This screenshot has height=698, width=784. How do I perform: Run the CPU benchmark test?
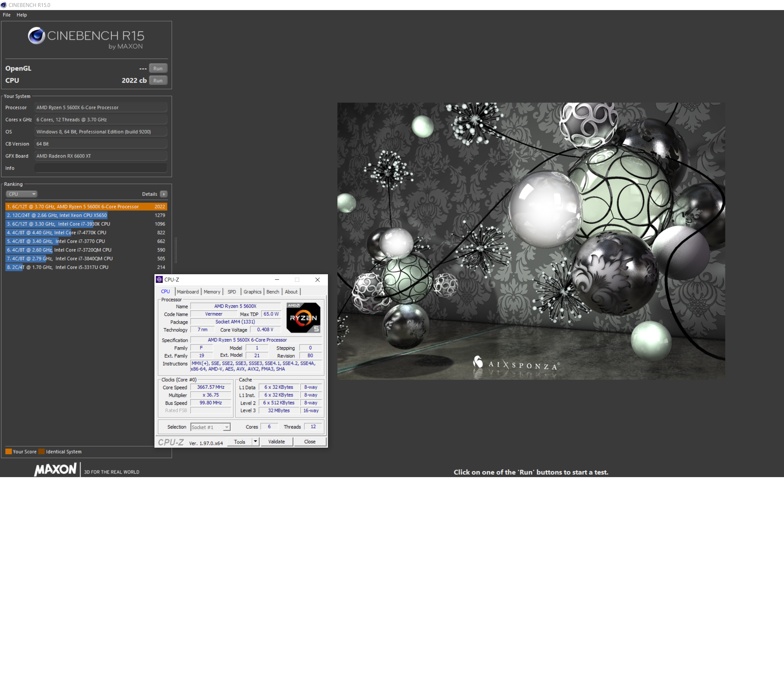click(158, 81)
